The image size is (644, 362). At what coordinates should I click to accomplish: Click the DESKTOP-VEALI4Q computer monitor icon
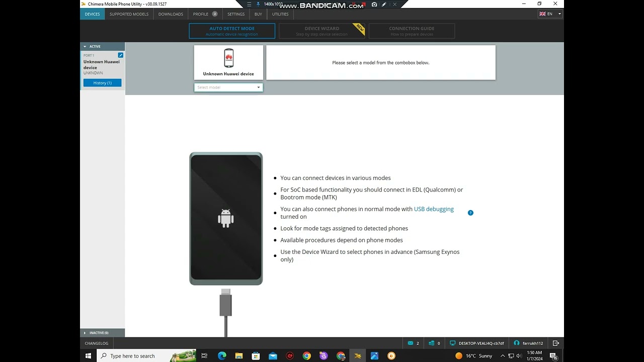pyautogui.click(x=453, y=343)
